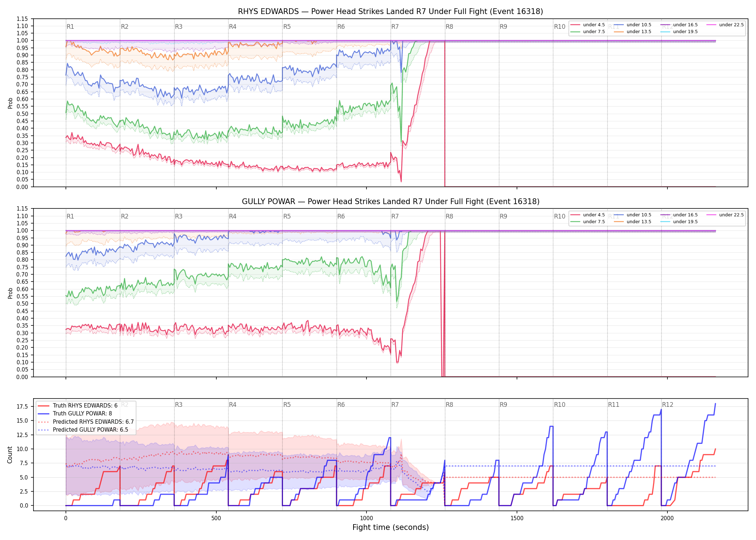Viewport: 756px width, 540px height.
Task: Click the R12 label in bottom count chart
Action: 667,405
